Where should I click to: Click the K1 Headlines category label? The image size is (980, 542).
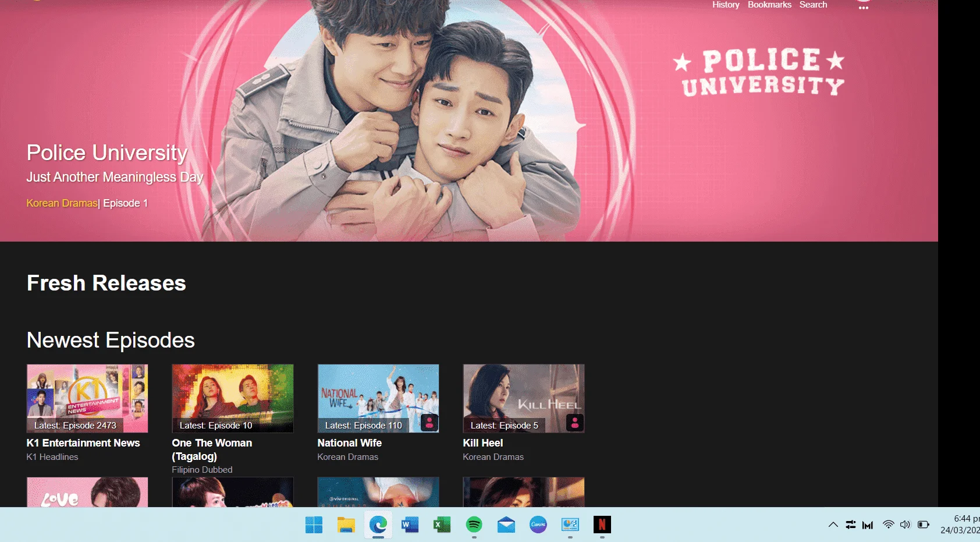point(52,457)
